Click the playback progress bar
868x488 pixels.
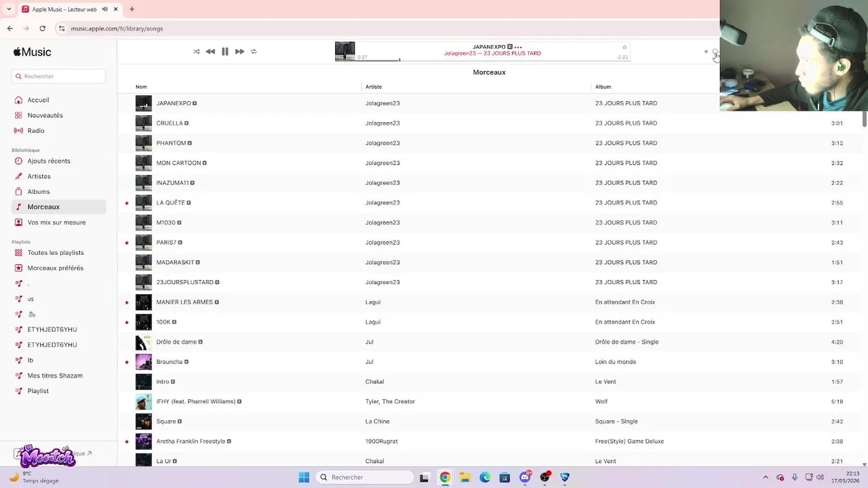pos(492,60)
